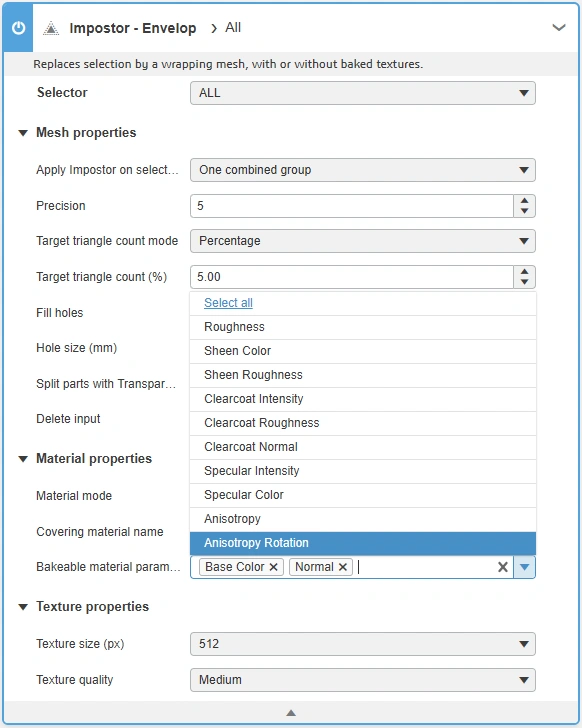Pick Clearcoat Normal from the list
The height and width of the screenshot is (728, 582).
point(363,447)
